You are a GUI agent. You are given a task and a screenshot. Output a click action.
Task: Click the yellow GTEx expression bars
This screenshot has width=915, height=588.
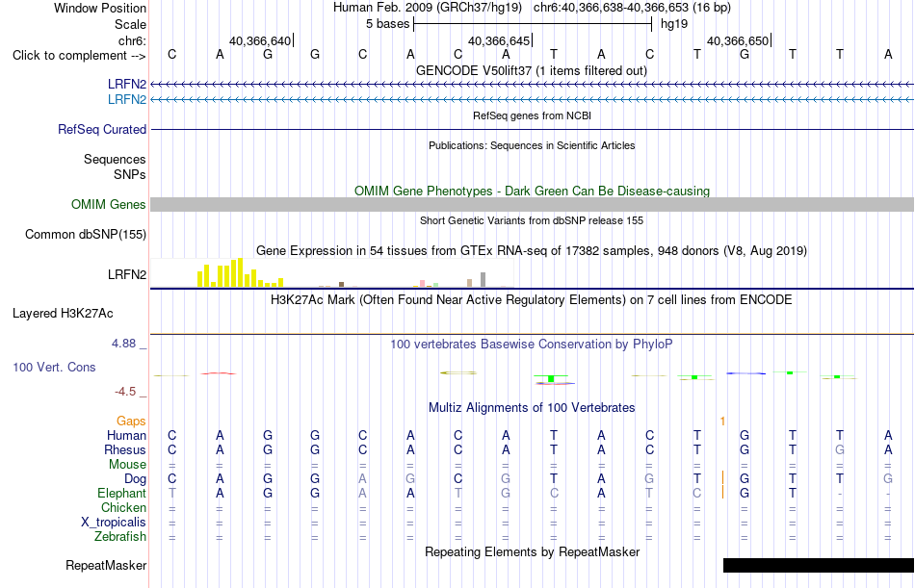(240, 272)
